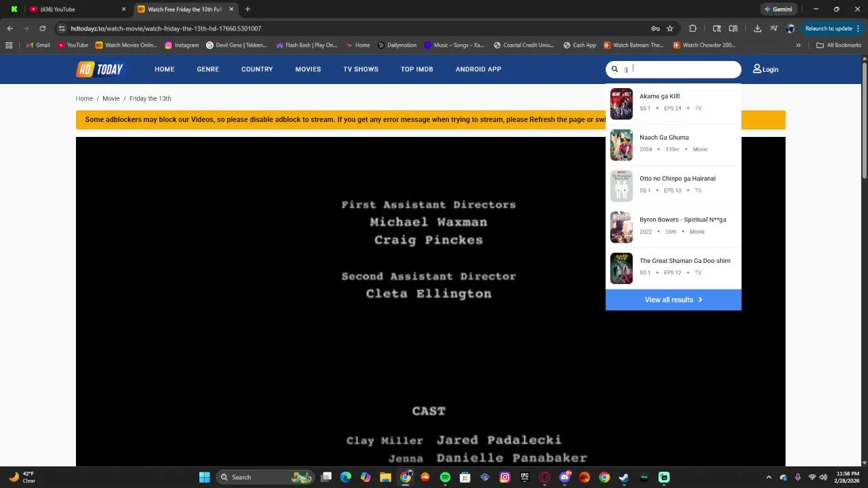Open the TOP IMDB navigation item
Viewport: 868px width, 488px height.
[416, 69]
